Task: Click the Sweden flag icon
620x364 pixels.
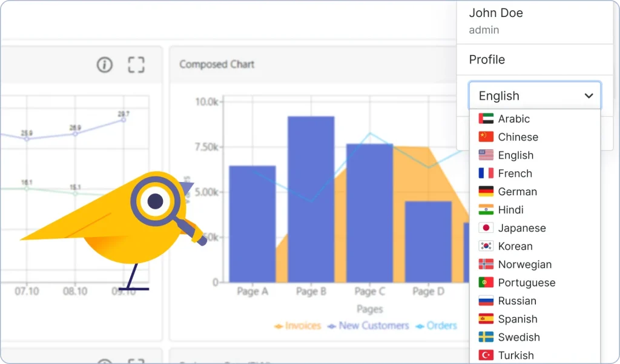Action: [x=486, y=336]
